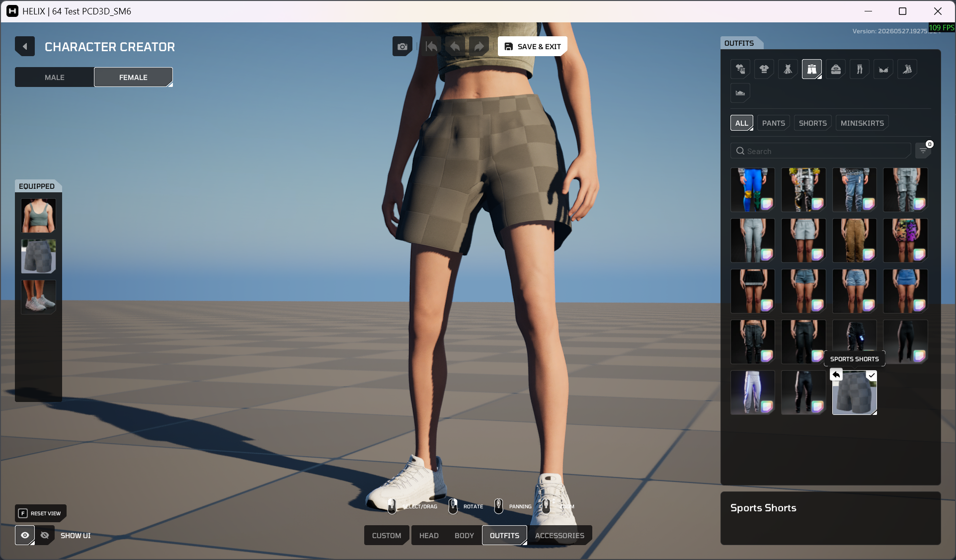This screenshot has width=956, height=560.
Task: Open the shoes sneaker category icon
Action: tap(740, 93)
